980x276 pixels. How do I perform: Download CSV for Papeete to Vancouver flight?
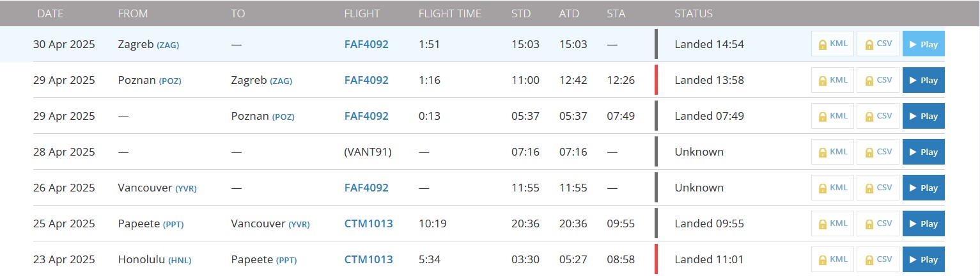878,223
